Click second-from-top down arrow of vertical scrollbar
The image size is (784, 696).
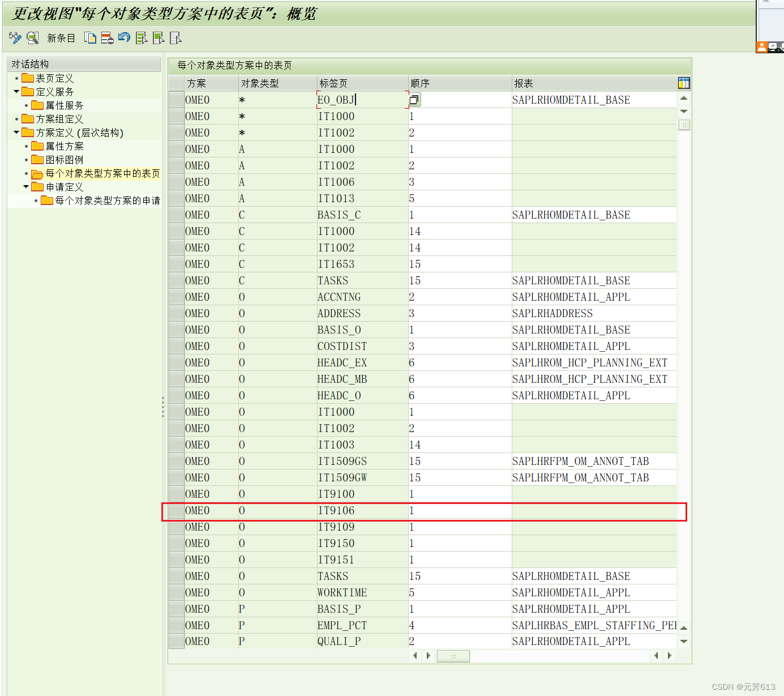click(684, 111)
